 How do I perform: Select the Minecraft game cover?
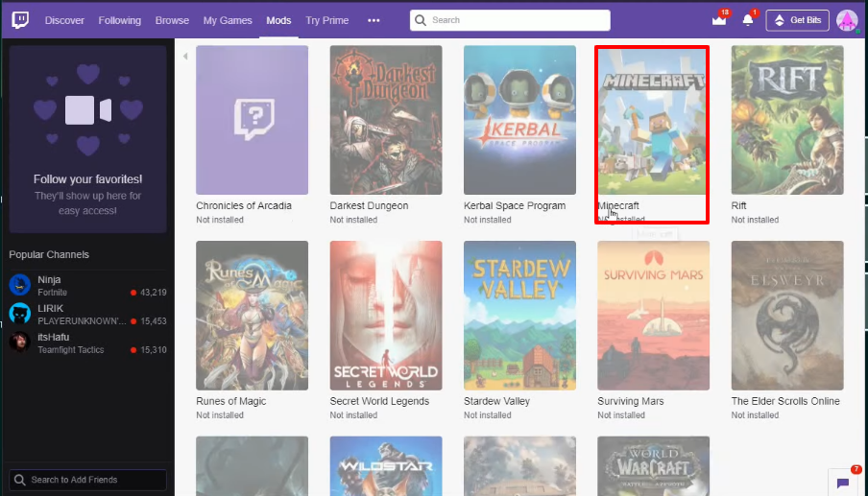(x=652, y=122)
